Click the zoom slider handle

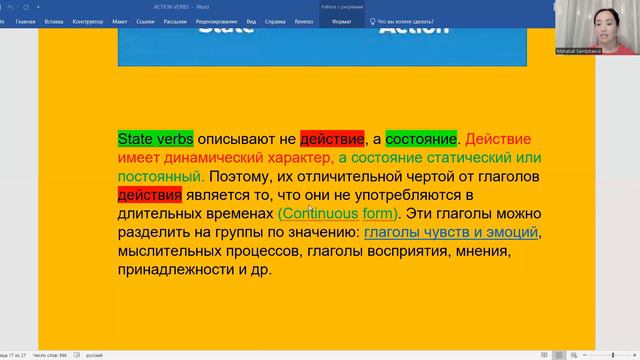(613, 355)
